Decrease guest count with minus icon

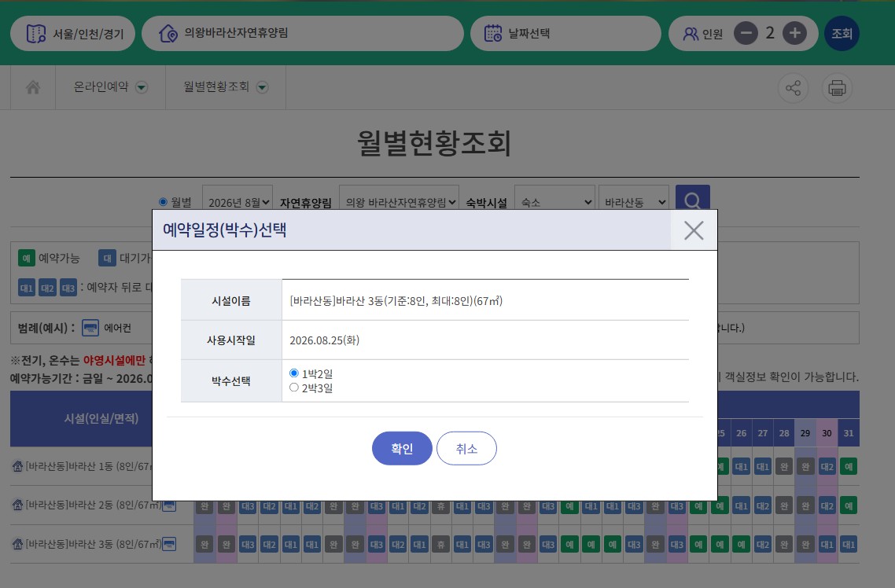(x=746, y=33)
